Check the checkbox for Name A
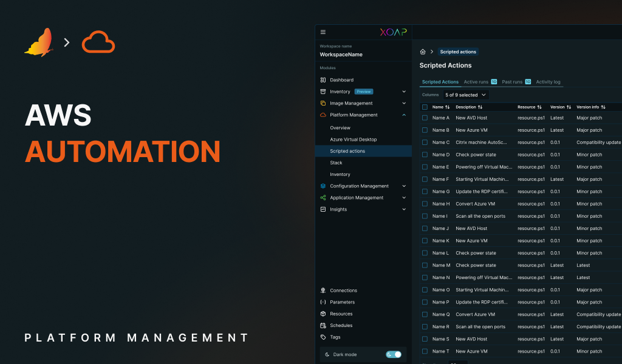The width and height of the screenshot is (622, 364). point(423,118)
